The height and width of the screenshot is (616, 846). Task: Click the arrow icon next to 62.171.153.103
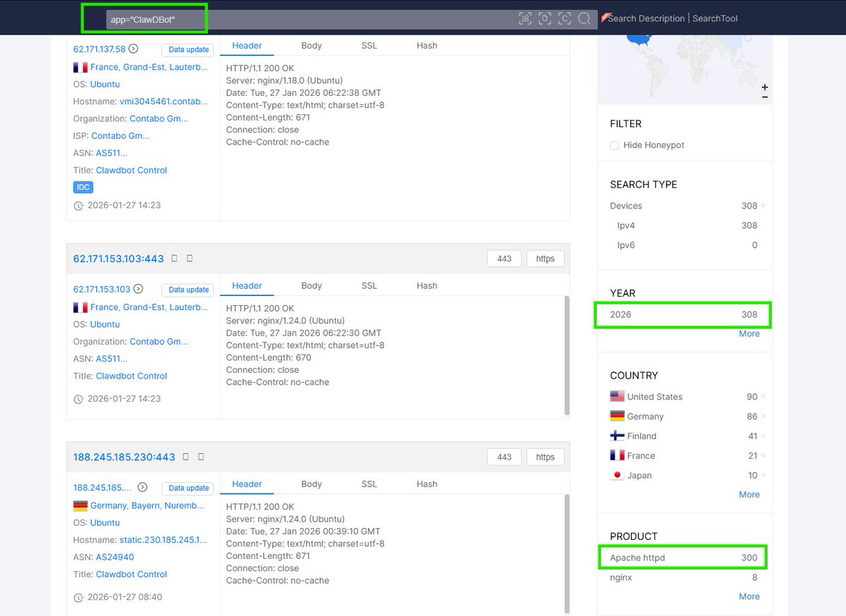138,289
